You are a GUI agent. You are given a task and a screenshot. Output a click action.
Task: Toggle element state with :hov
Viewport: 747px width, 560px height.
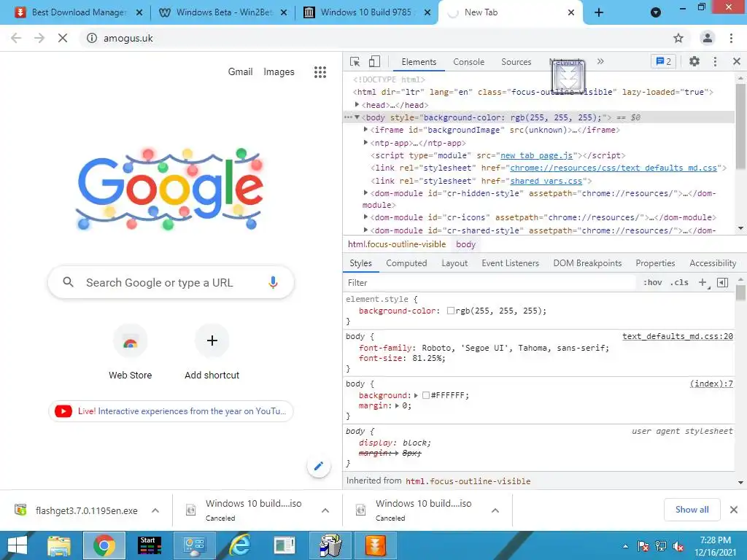click(x=653, y=282)
